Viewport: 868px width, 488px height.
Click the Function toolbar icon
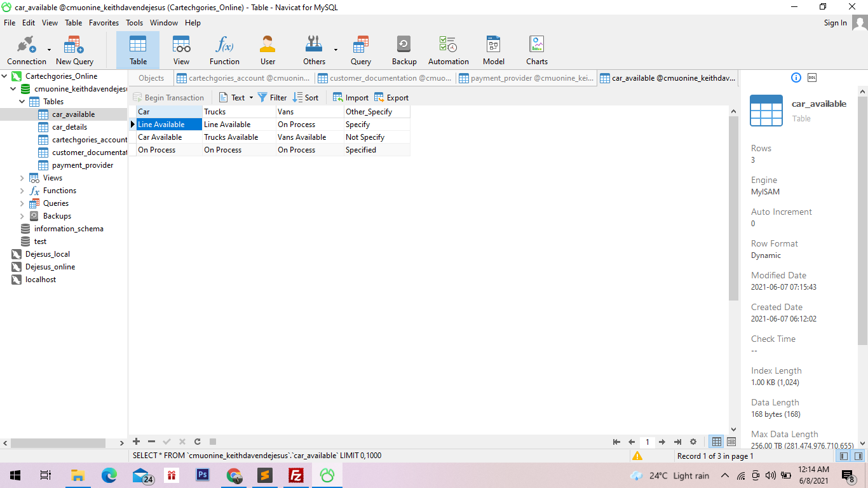click(224, 51)
